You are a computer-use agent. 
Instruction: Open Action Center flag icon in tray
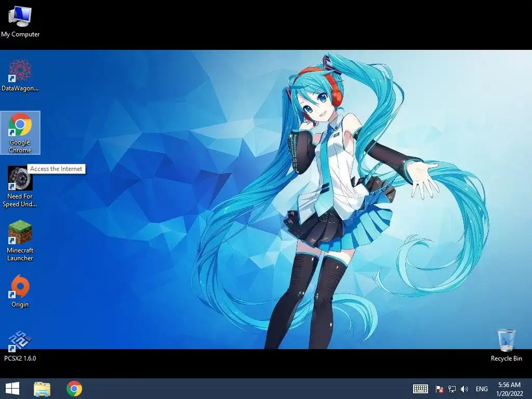pyautogui.click(x=440, y=389)
